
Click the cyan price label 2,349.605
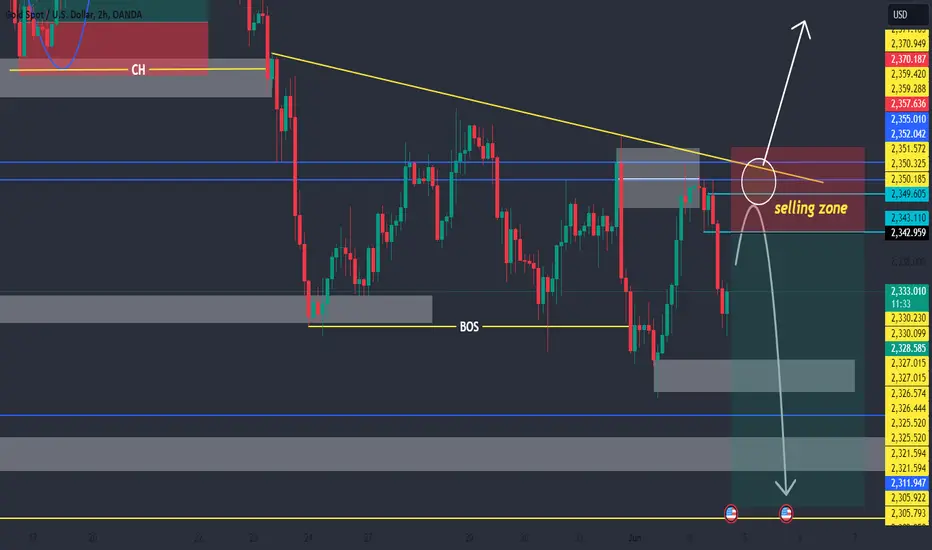(x=907, y=194)
